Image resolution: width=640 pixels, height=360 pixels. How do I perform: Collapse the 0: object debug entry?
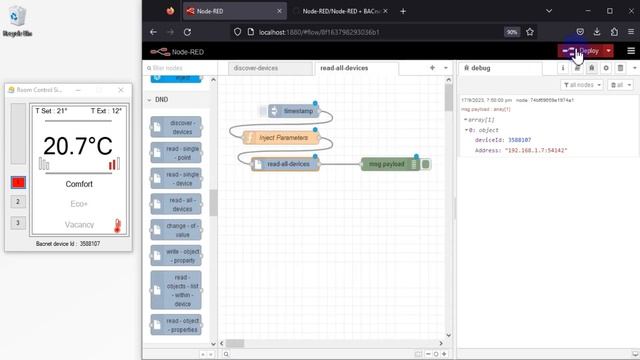pyautogui.click(x=467, y=130)
